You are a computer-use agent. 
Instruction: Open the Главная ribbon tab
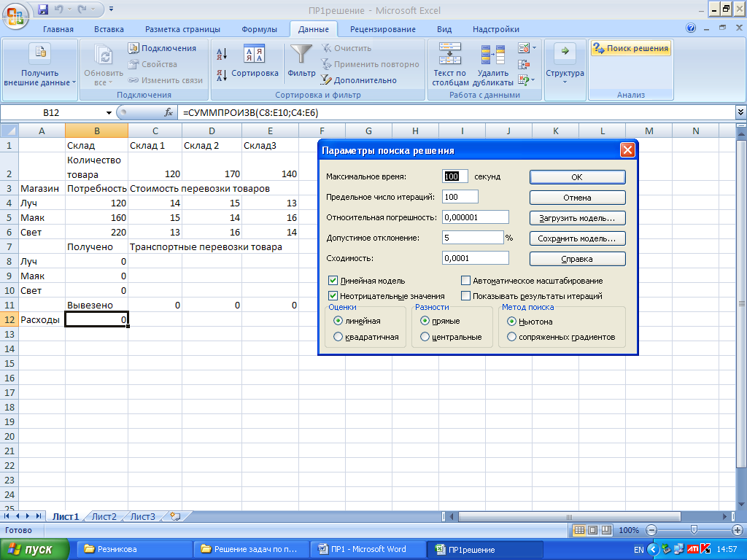pos(58,29)
